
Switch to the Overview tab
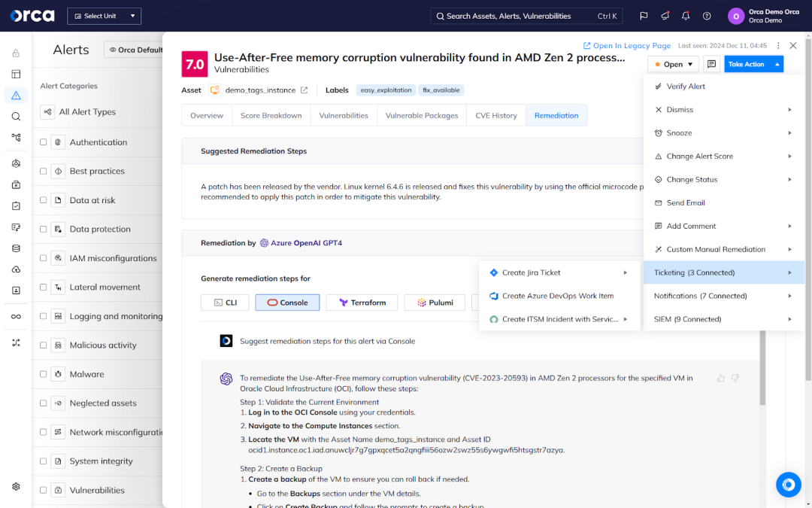pyautogui.click(x=207, y=116)
